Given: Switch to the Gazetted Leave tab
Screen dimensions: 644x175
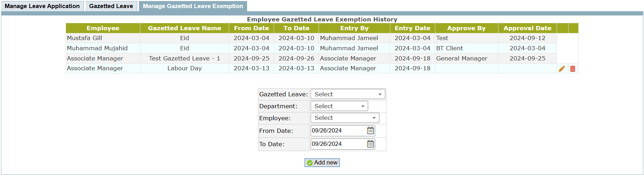Looking at the screenshot, I should pos(111,6).
